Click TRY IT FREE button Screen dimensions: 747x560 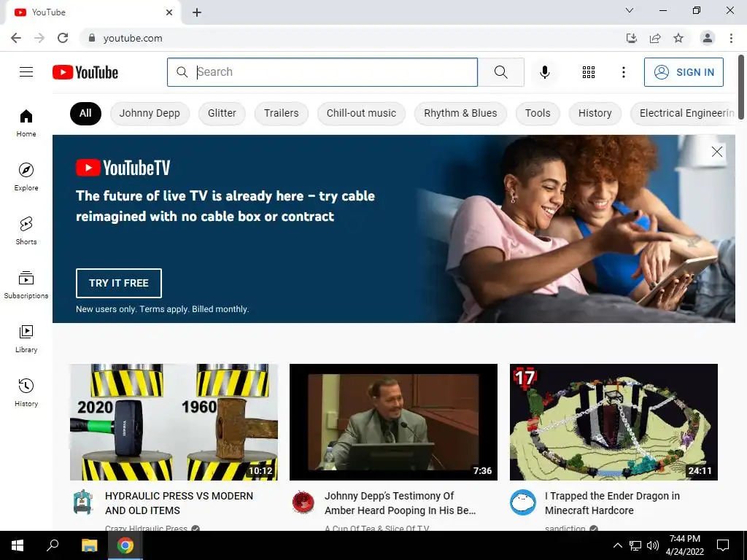(x=119, y=283)
